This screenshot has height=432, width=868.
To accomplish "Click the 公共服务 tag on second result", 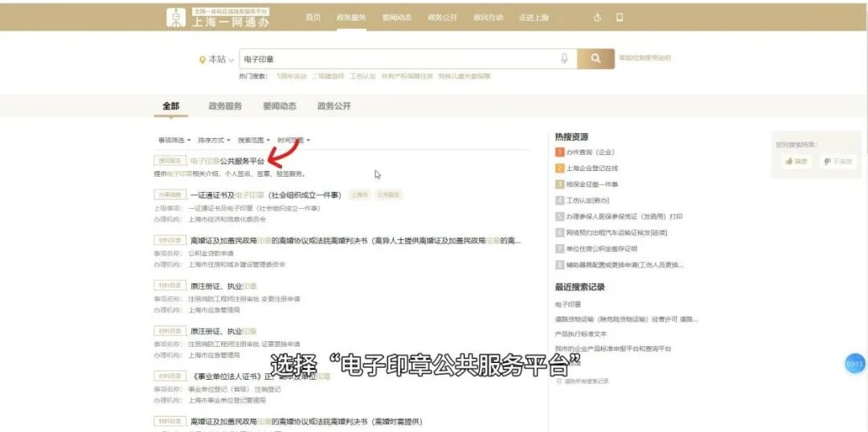I will coord(389,194).
